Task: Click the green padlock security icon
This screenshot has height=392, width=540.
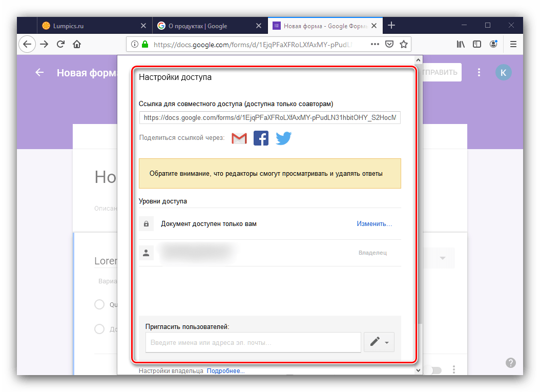Action: [x=145, y=44]
